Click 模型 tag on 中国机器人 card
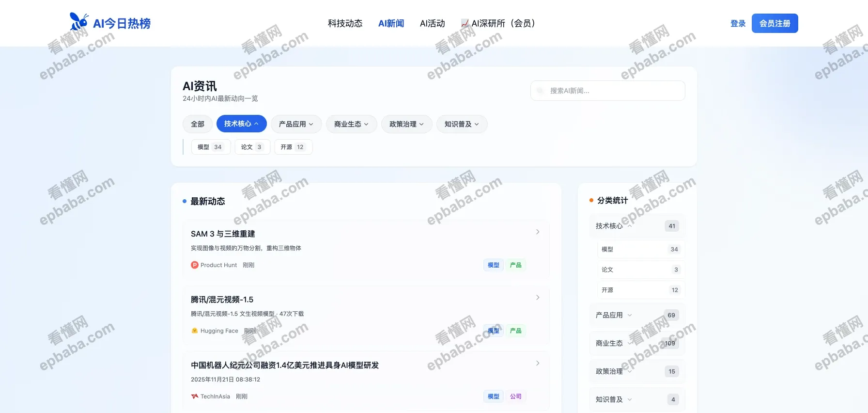The height and width of the screenshot is (413, 868). (494, 397)
